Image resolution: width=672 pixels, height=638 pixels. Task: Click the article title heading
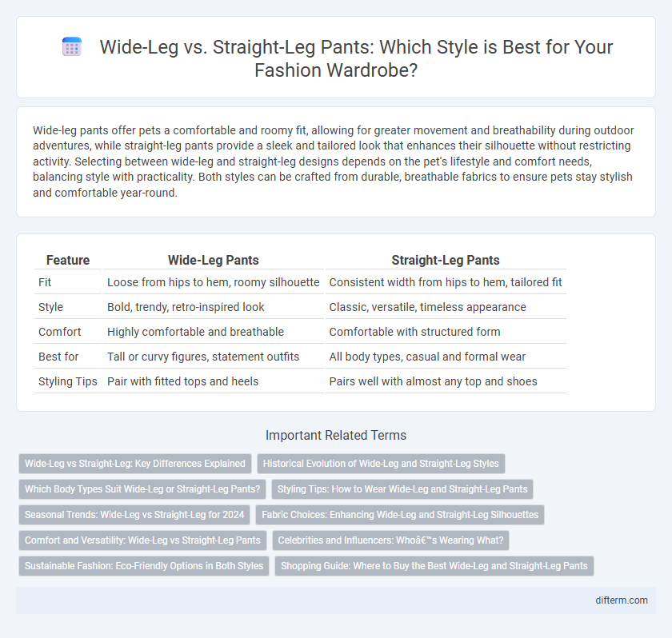click(x=356, y=58)
